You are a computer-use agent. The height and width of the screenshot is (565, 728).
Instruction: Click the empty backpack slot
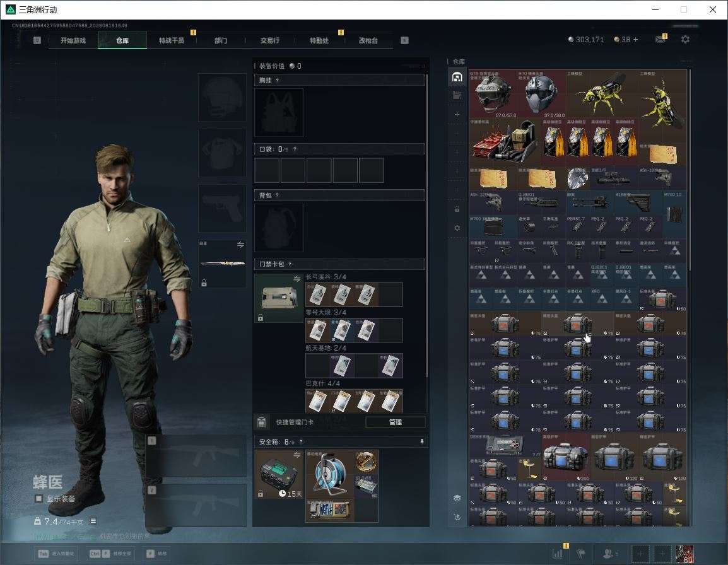279,228
